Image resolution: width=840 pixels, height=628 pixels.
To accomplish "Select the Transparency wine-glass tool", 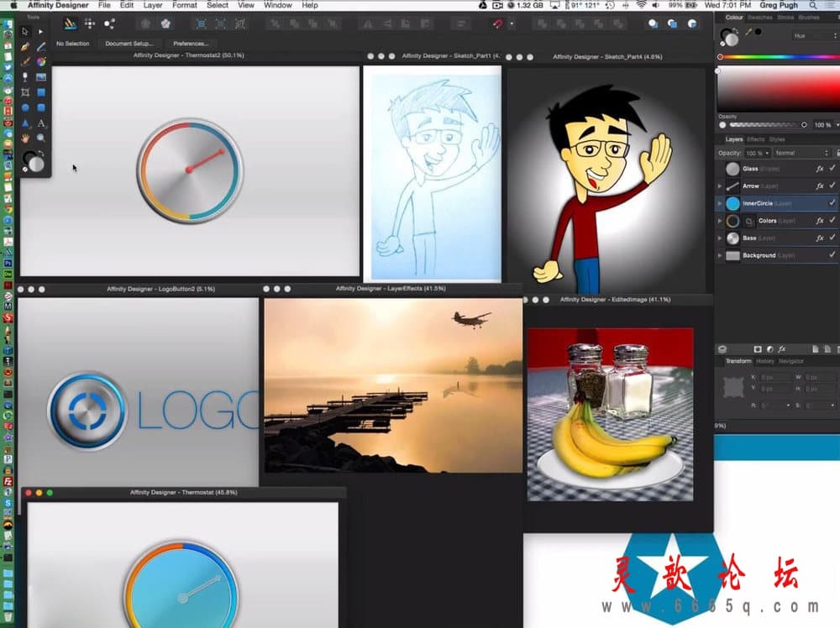I will pos(24,77).
